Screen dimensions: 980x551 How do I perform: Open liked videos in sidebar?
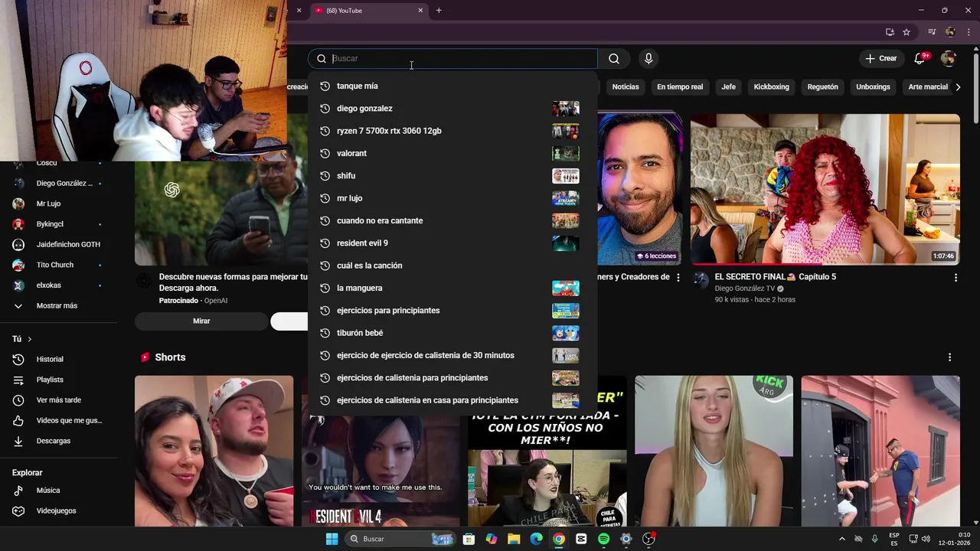tap(58, 420)
